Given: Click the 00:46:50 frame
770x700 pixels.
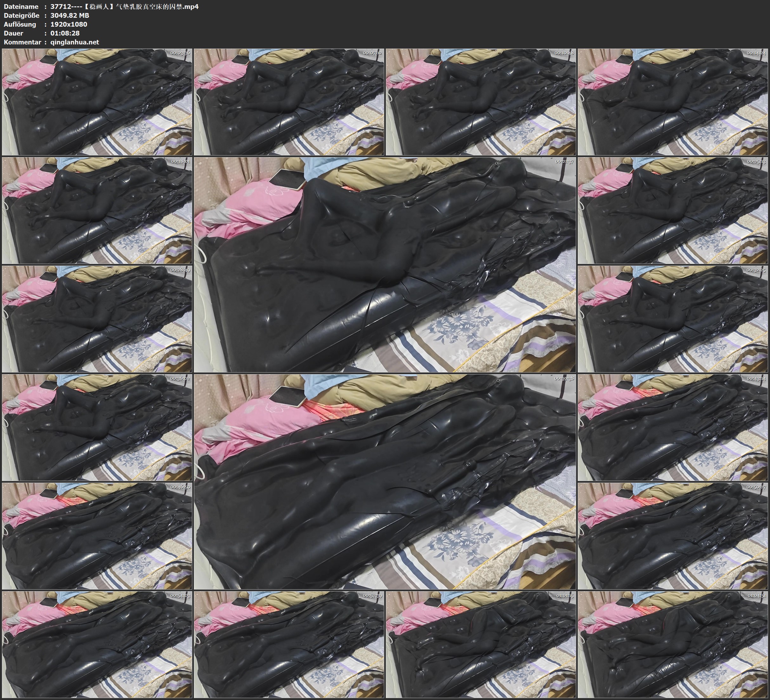Looking at the screenshot, I should point(97,536).
